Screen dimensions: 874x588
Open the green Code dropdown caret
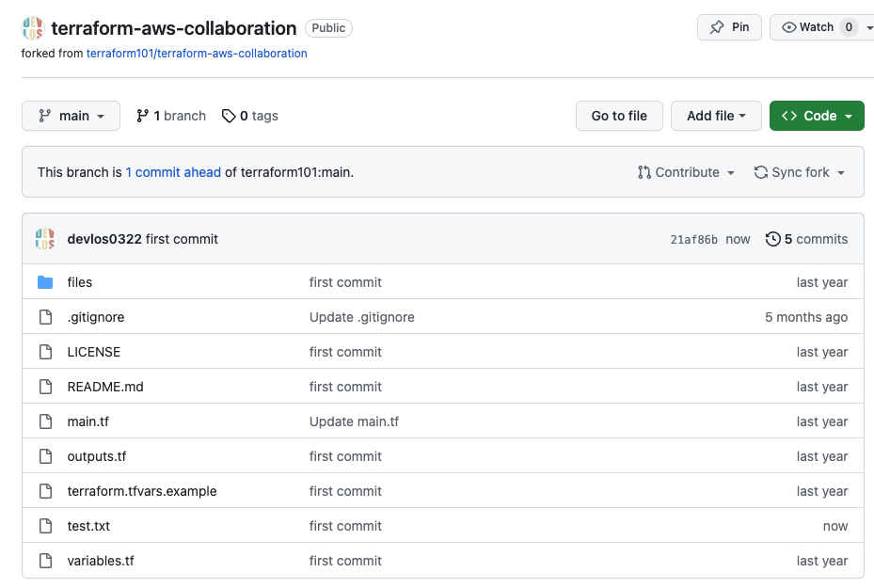849,116
